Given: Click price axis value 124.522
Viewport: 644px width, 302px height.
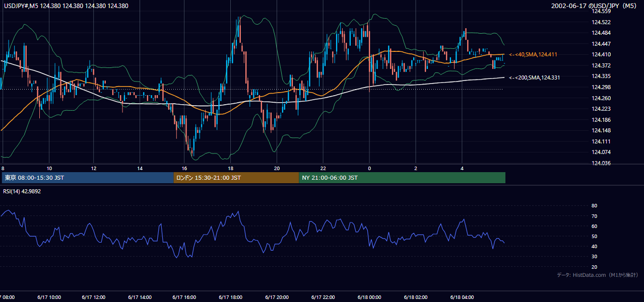Looking at the screenshot, I should tap(601, 22).
